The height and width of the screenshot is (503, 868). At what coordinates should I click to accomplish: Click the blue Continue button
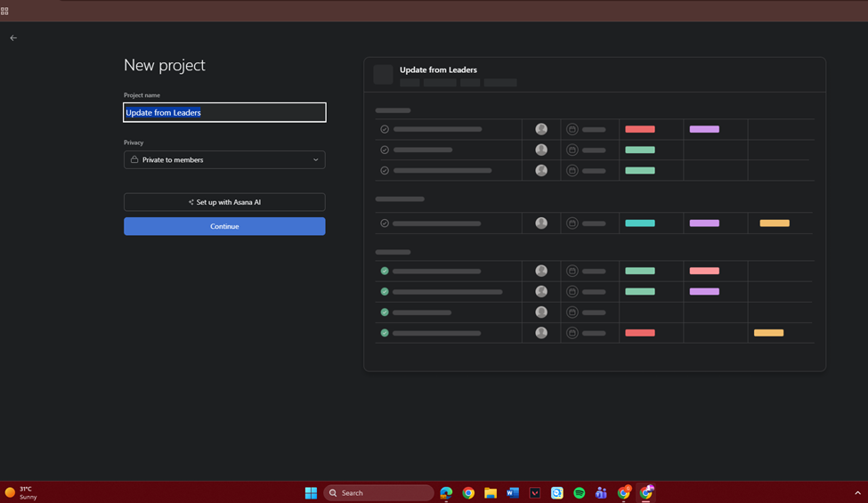(x=224, y=226)
